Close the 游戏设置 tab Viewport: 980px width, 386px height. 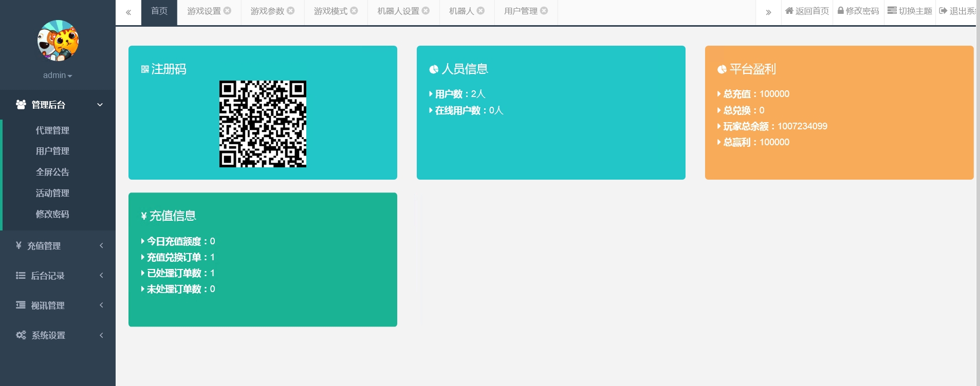click(227, 11)
